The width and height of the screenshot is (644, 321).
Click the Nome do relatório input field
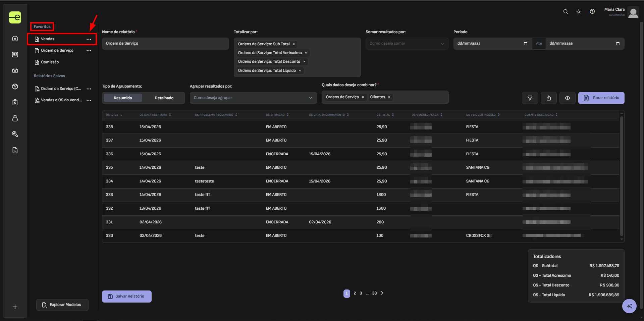(165, 44)
